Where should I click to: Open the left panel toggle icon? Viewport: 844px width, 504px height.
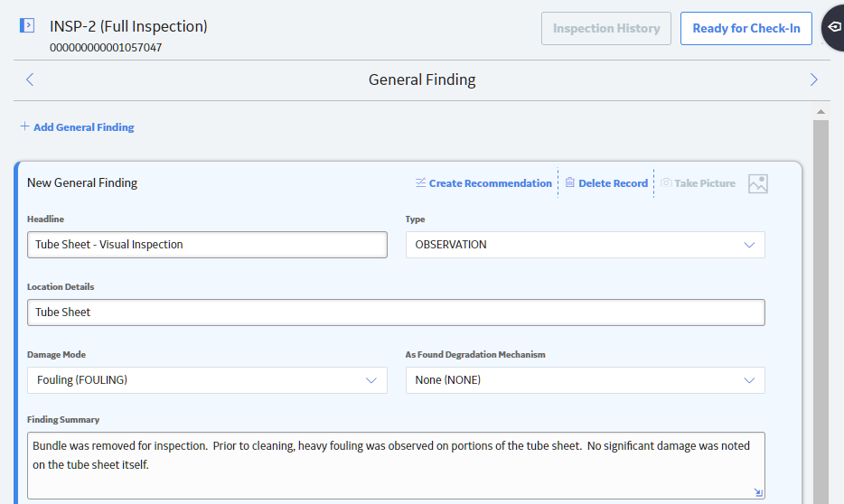[27, 25]
